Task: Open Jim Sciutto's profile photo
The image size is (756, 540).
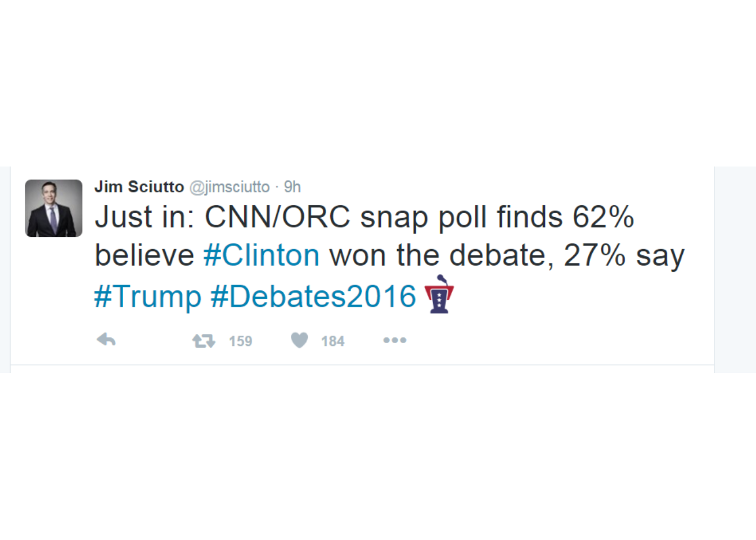Action: coord(54,208)
